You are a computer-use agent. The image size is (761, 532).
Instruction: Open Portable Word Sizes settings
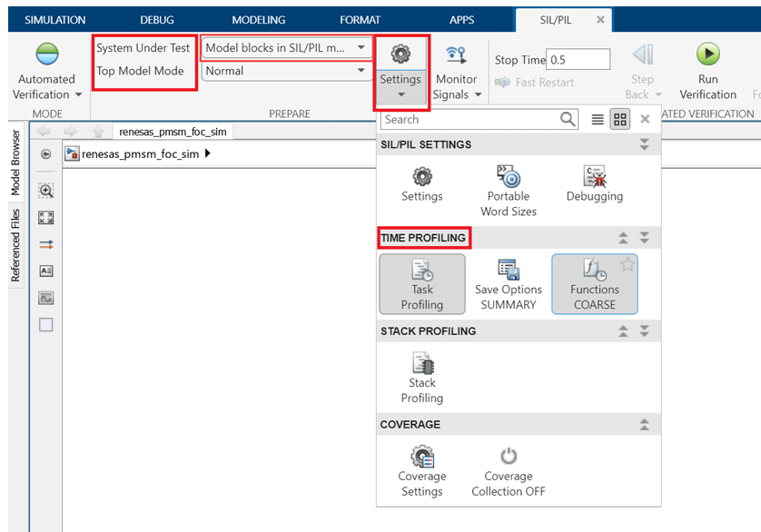(x=508, y=177)
